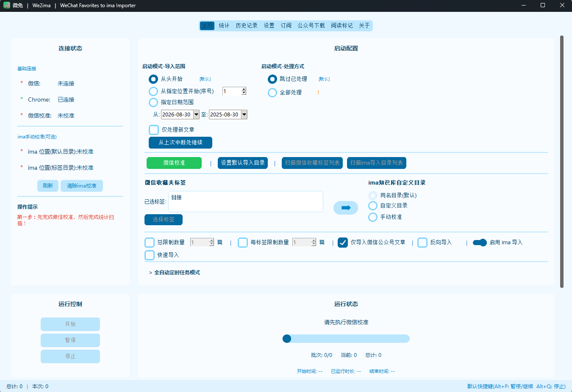
Task: Enable the 仅处理新文章 checkbox
Action: (154, 130)
